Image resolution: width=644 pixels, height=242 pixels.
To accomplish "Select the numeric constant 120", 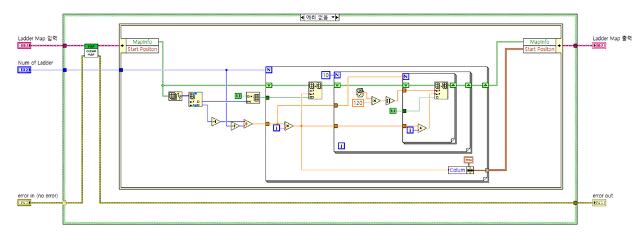I will click(x=358, y=103).
